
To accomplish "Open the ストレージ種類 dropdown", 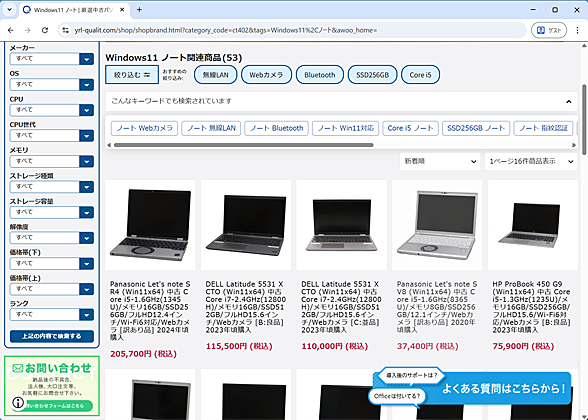I will click(x=52, y=187).
